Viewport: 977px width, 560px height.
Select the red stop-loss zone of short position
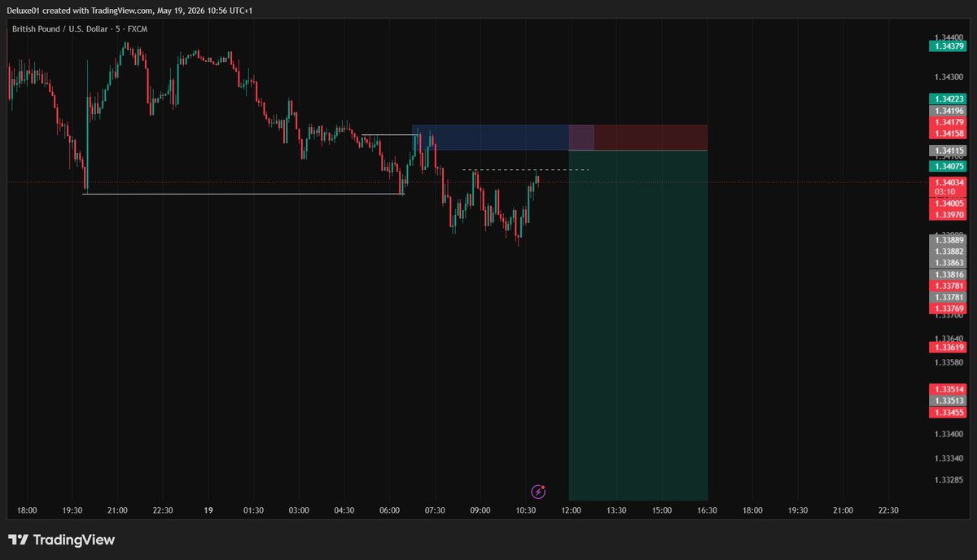pyautogui.click(x=638, y=138)
